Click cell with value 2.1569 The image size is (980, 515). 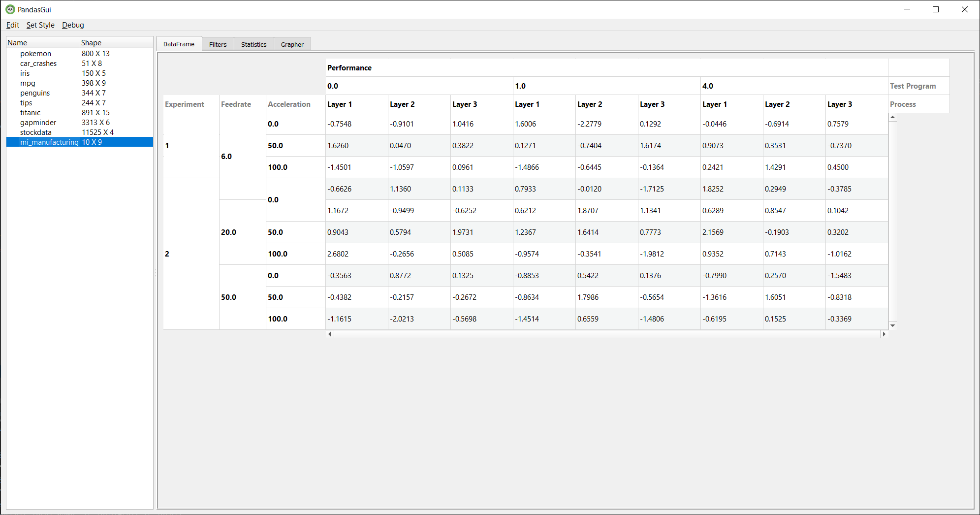[731, 232]
